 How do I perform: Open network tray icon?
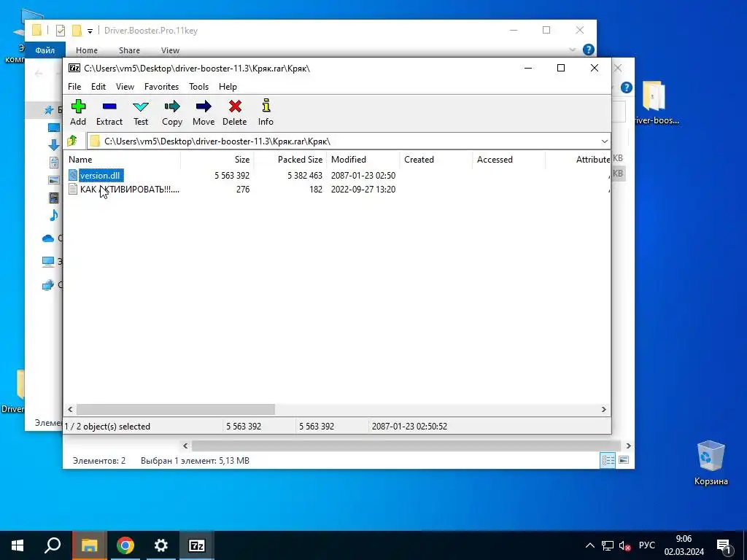coord(608,545)
